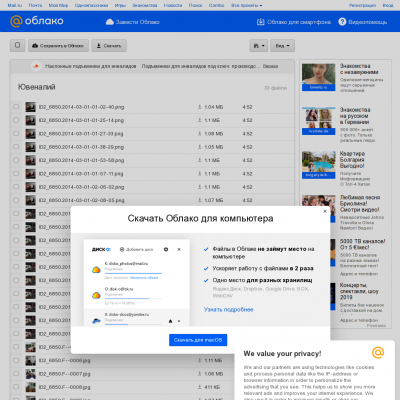Open the thumbnail of the 02-06-02.png file
Screen dimensions: 400x400
click(x=30, y=187)
